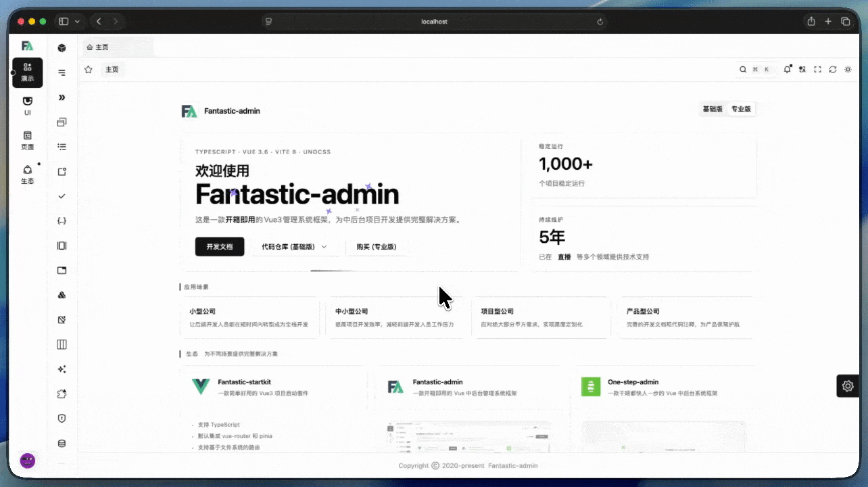The height and width of the screenshot is (487, 868).
Task: Click the puzzle piece icon in sidebar
Action: pos(62,394)
